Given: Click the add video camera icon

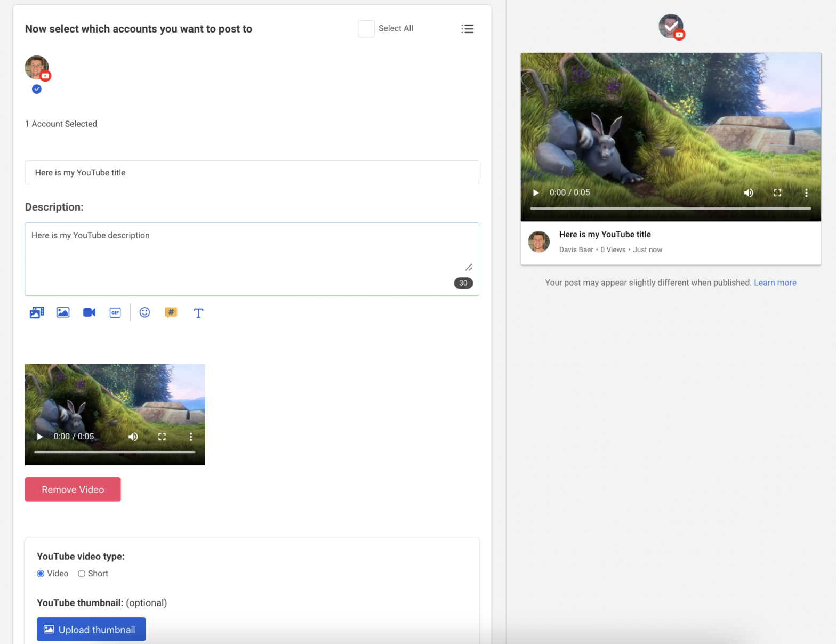Looking at the screenshot, I should [89, 312].
